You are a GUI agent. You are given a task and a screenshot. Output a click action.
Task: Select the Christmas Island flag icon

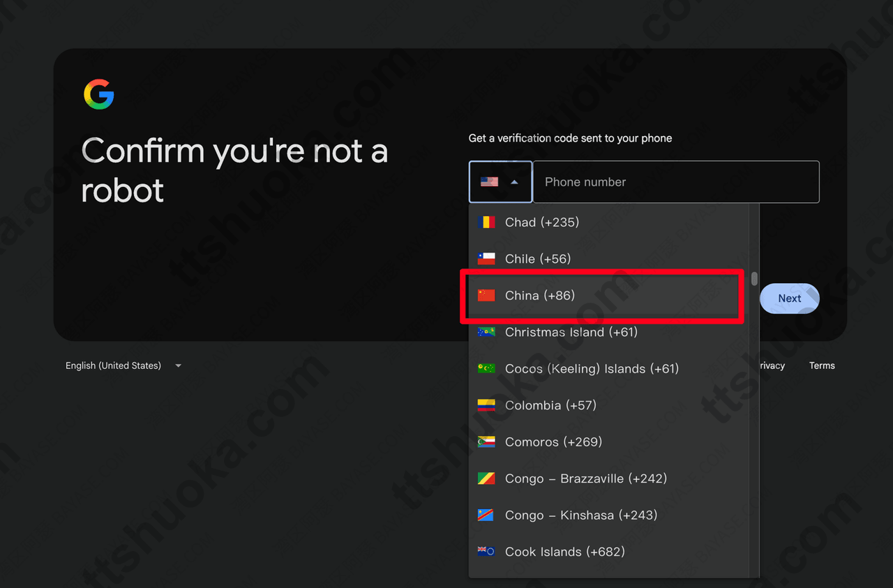pyautogui.click(x=486, y=332)
